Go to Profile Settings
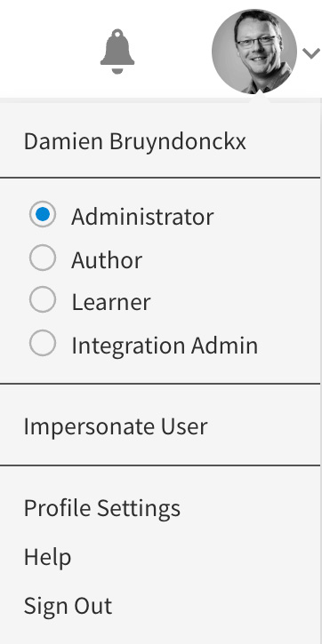Screen dimensions: 322x644 pos(102,509)
